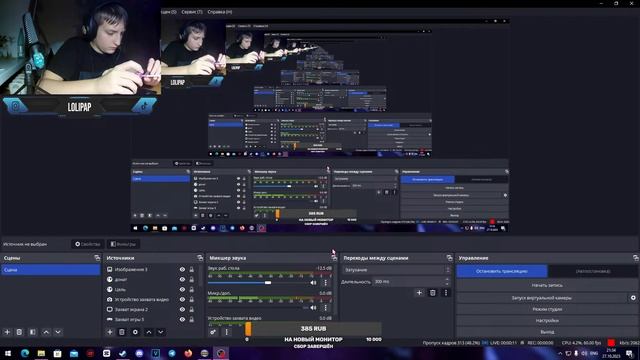Undock the Управление panel via float icon
This screenshot has height=360, width=640.
[636, 258]
